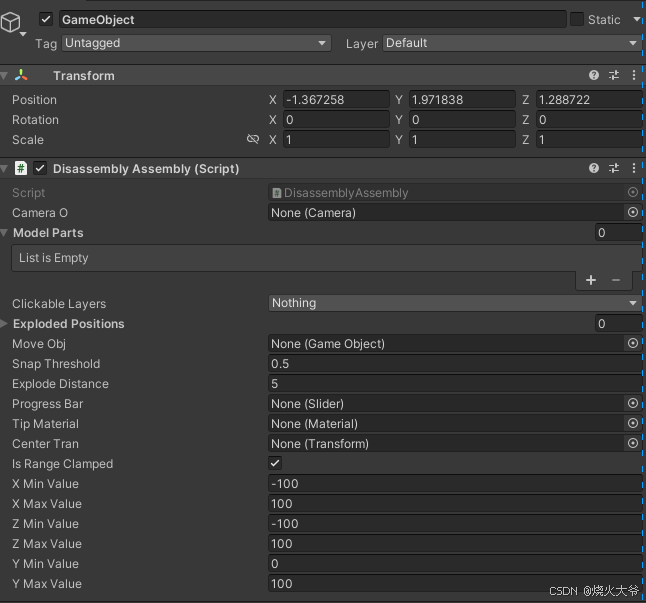Image resolution: width=646 pixels, height=603 pixels.
Task: Open the GameObject icon picker cube
Action: pos(10,22)
